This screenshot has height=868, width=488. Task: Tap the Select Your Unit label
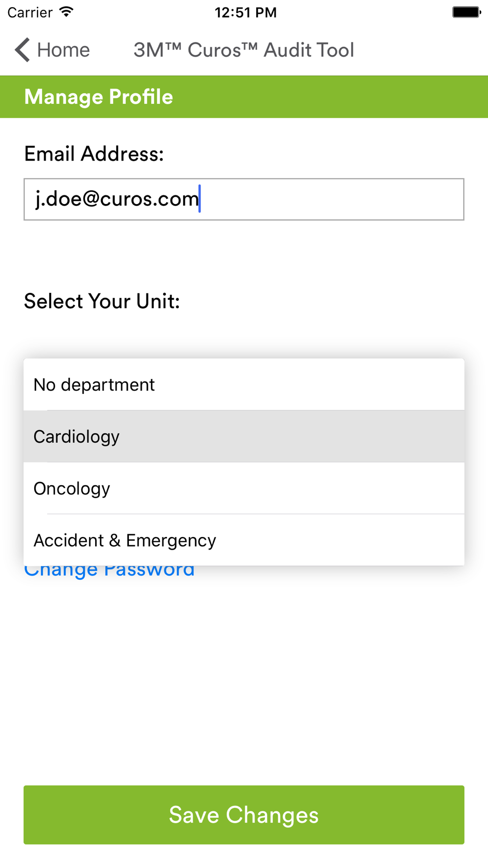pyautogui.click(x=102, y=301)
